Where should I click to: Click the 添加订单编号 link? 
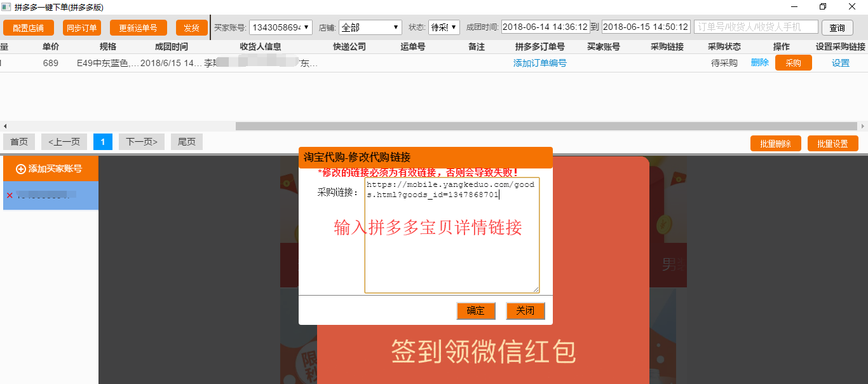coord(539,63)
